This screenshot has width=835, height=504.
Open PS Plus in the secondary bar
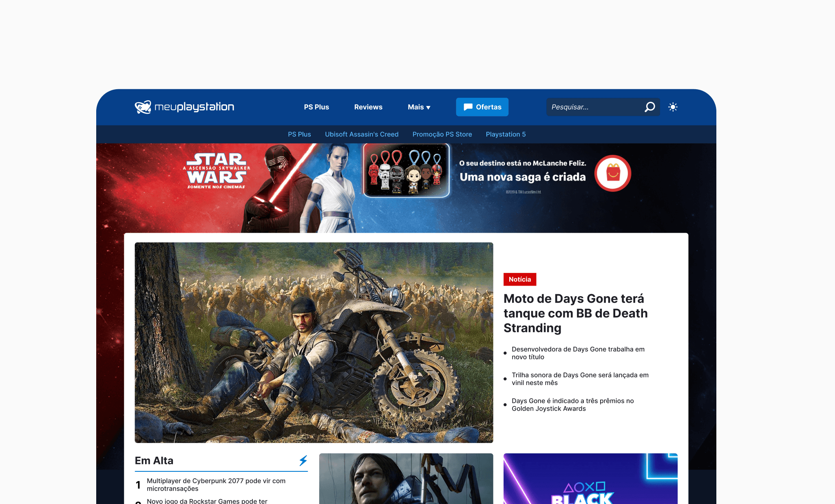pos(299,134)
